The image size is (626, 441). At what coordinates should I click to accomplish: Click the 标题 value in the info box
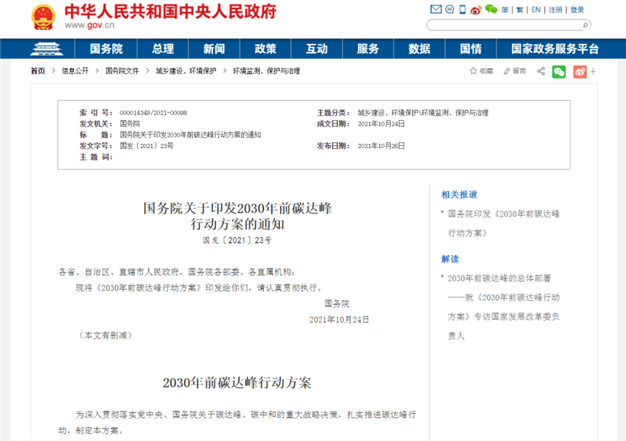point(190,135)
